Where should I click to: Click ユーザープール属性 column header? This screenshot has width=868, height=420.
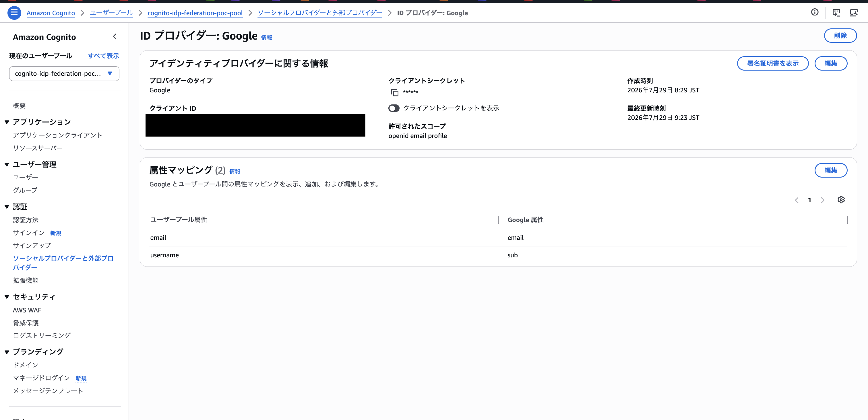pyautogui.click(x=179, y=219)
